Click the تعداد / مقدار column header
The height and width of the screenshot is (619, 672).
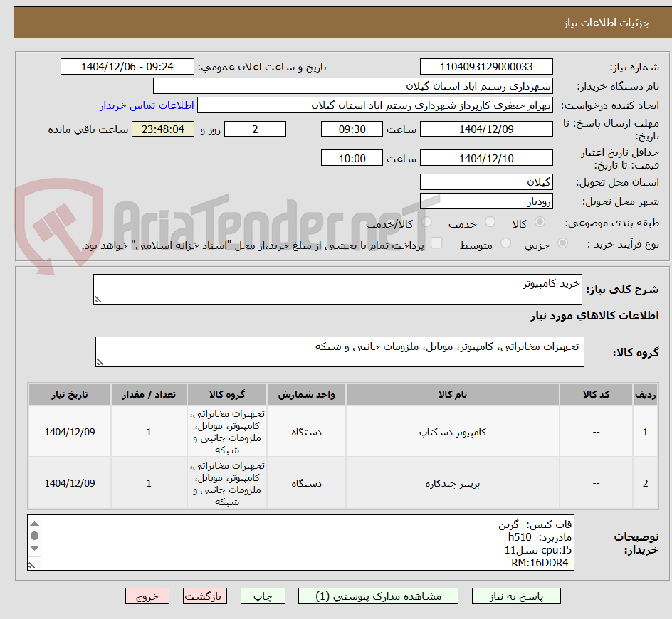[149, 395]
